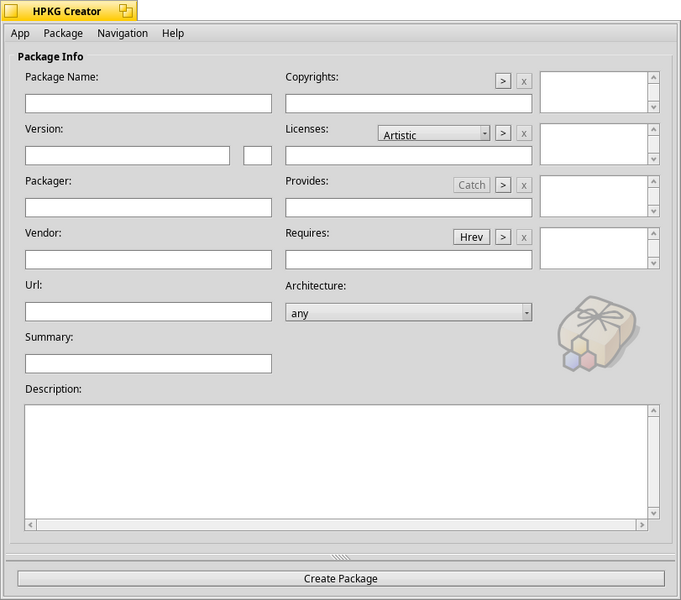
Task: Add Provides entry with arrow button
Action: click(x=503, y=185)
